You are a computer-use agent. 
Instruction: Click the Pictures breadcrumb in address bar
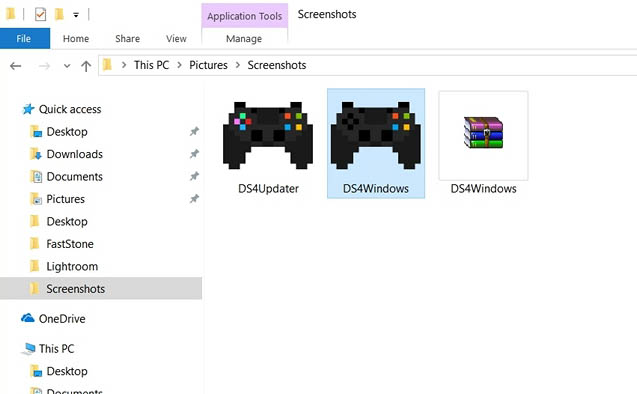point(208,65)
